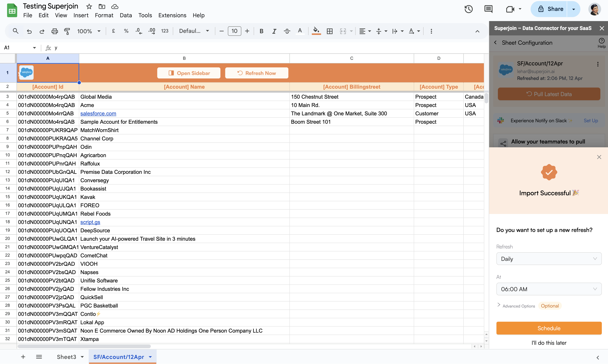Image resolution: width=608 pixels, height=364 pixels.
Task: Open the borders tool
Action: click(x=329, y=31)
